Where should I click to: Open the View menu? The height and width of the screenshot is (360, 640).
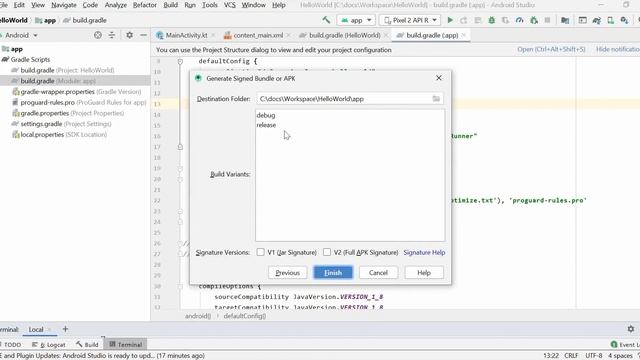tap(38, 5)
